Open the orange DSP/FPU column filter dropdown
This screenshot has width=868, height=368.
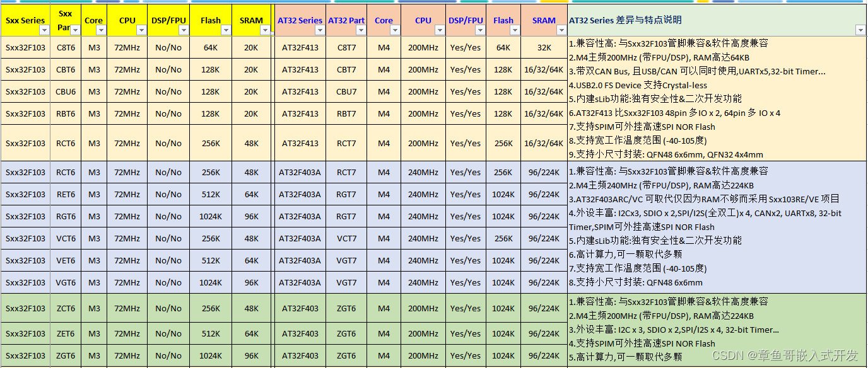tap(480, 30)
